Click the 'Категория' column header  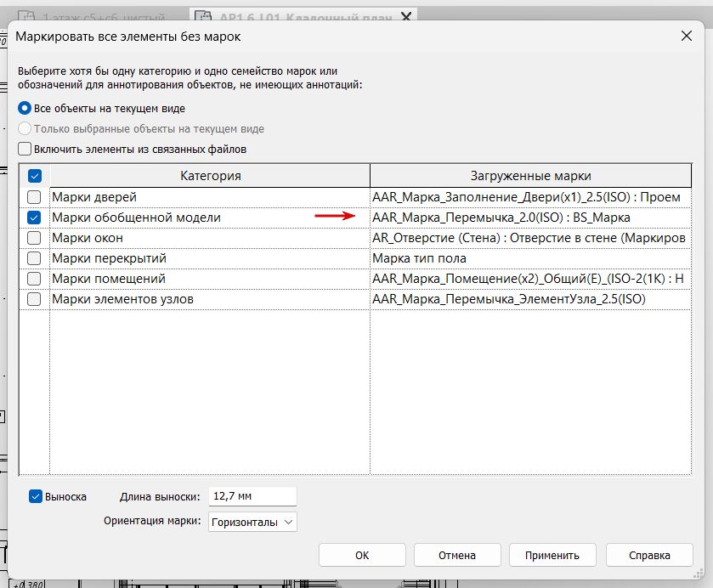click(210, 176)
